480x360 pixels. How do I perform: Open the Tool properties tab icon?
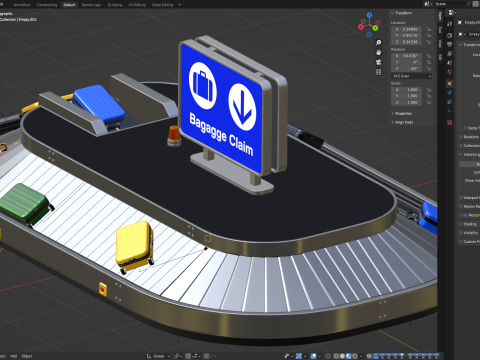pyautogui.click(x=449, y=24)
